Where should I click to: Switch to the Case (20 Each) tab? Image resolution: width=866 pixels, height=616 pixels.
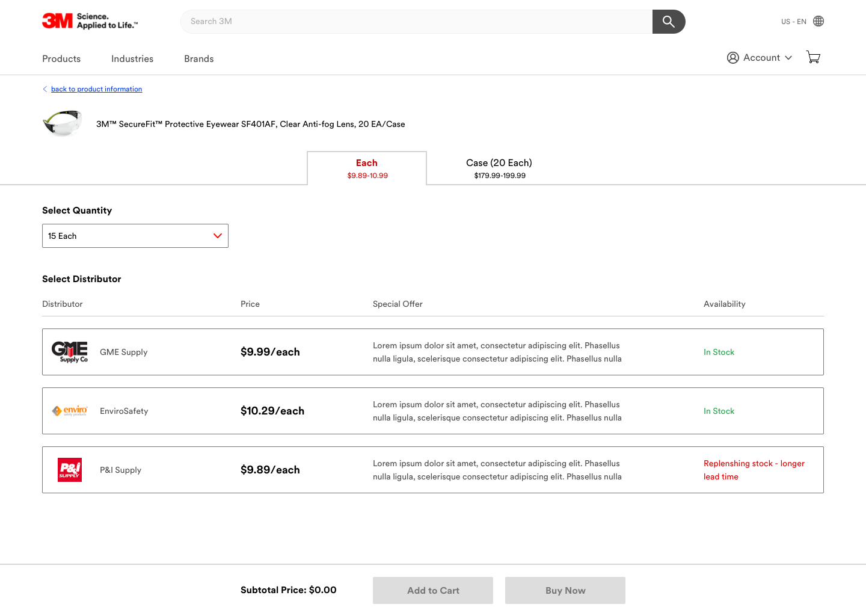[499, 168]
